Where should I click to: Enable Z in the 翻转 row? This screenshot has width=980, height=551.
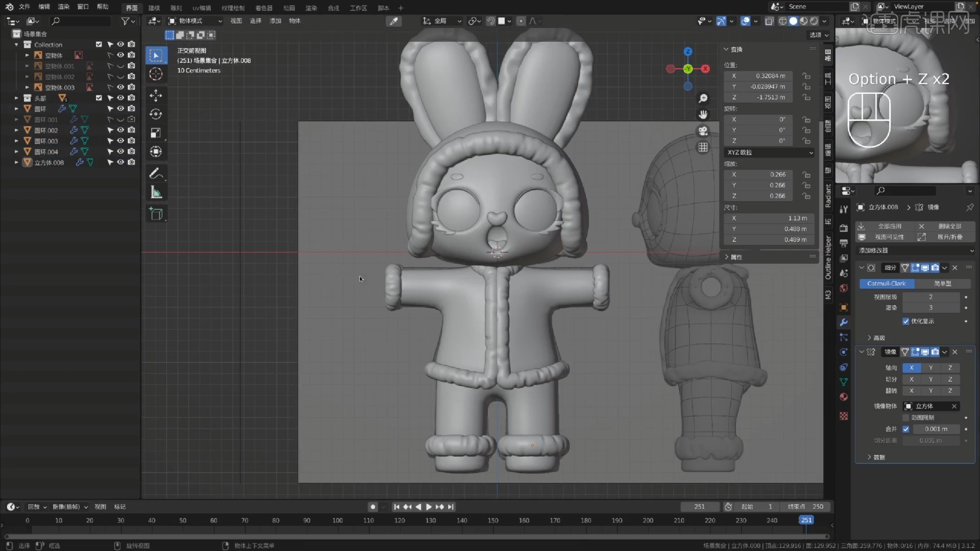pyautogui.click(x=950, y=391)
